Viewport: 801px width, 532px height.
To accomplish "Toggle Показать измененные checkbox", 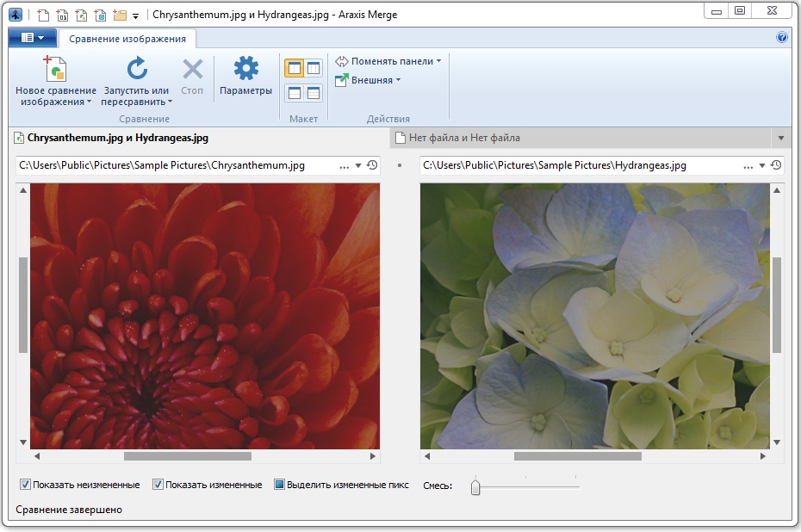I will pyautogui.click(x=158, y=485).
